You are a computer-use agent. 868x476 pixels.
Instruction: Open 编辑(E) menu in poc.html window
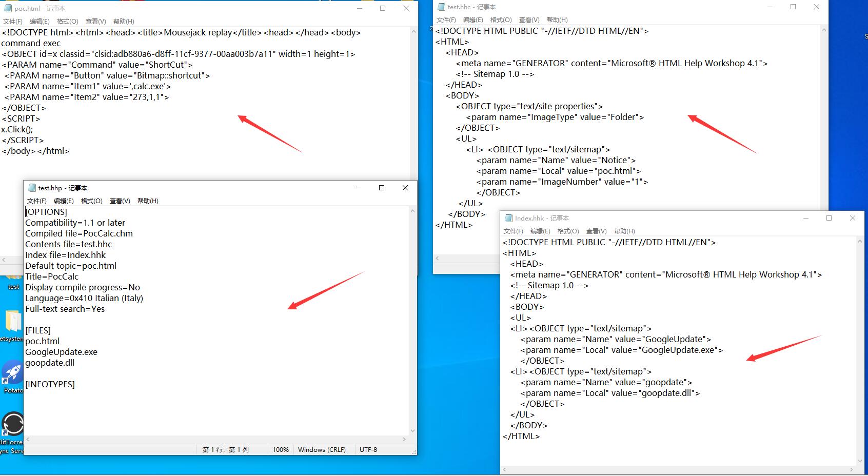click(x=40, y=21)
